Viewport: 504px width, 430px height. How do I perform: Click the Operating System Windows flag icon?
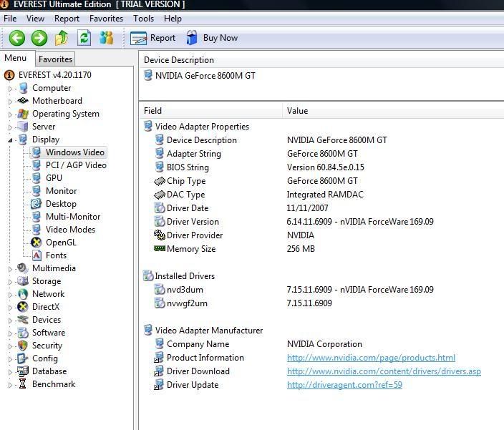(x=23, y=114)
